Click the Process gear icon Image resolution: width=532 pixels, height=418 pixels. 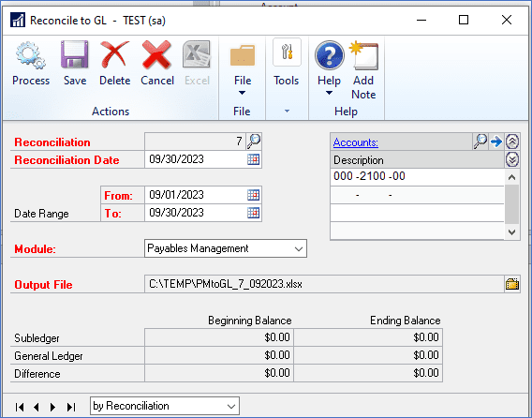pos(31,55)
